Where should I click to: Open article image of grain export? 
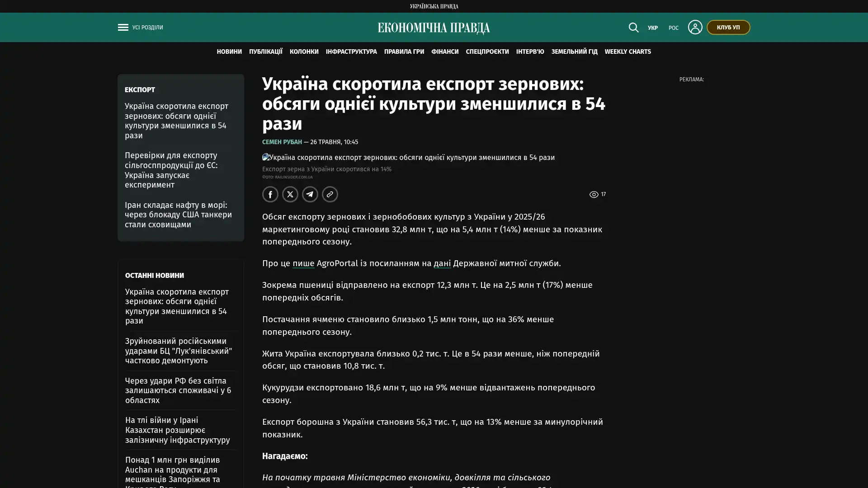pyautogui.click(x=408, y=157)
